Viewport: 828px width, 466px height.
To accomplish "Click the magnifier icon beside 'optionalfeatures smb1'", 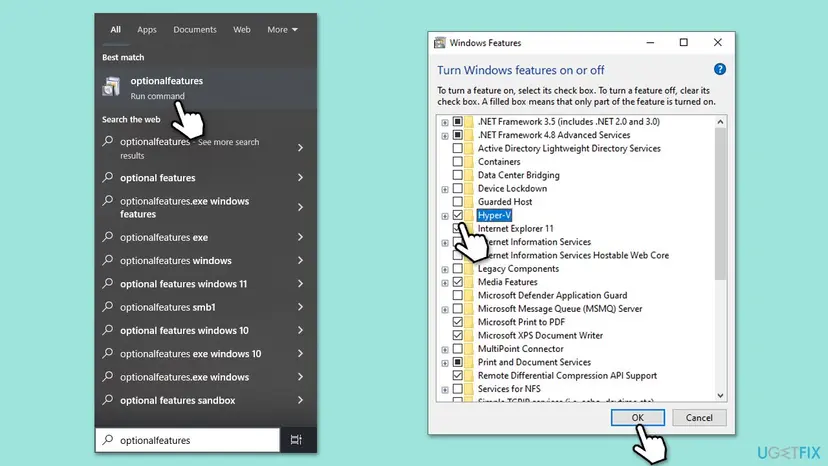I will (108, 306).
